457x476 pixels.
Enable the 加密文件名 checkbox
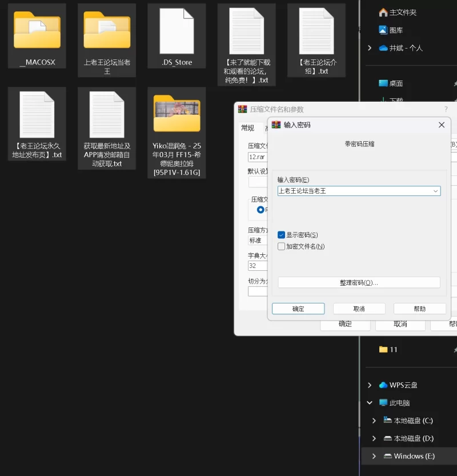pos(281,246)
